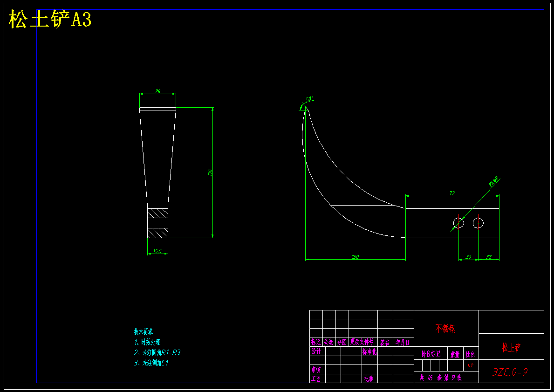Image resolution: width=554 pixels, height=392 pixels.
Task: Select the 28 width dimension value
Action: click(157, 91)
